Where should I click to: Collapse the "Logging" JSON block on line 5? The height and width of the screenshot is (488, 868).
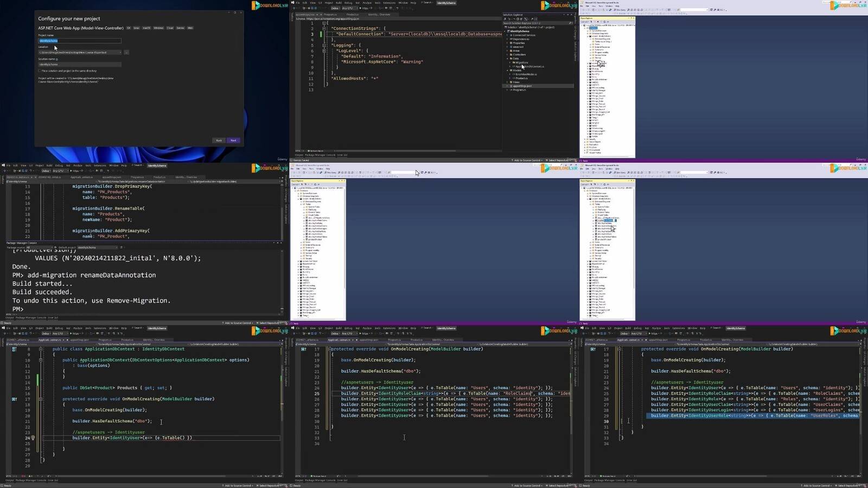pos(324,45)
